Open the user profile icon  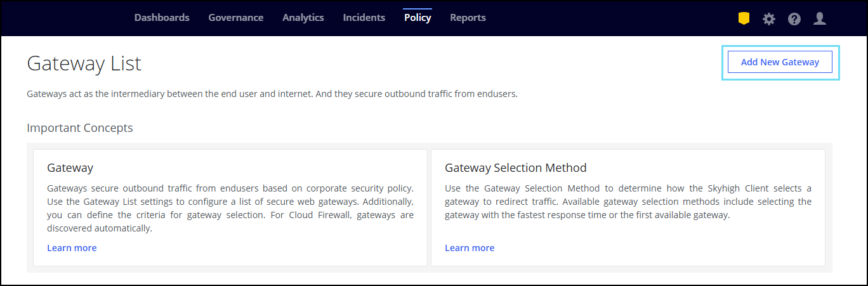click(820, 19)
